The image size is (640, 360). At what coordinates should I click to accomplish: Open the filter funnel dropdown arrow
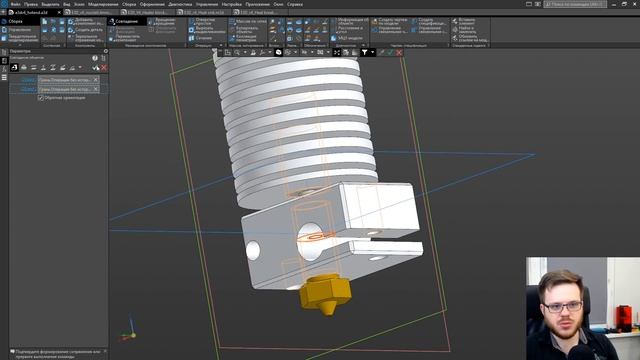pyautogui.click(x=372, y=52)
